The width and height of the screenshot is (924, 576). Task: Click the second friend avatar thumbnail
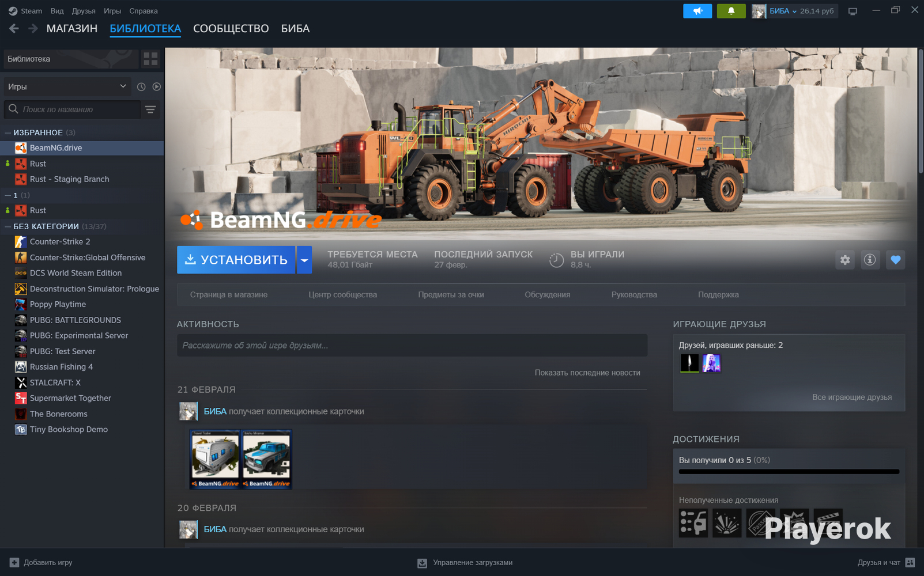(711, 363)
